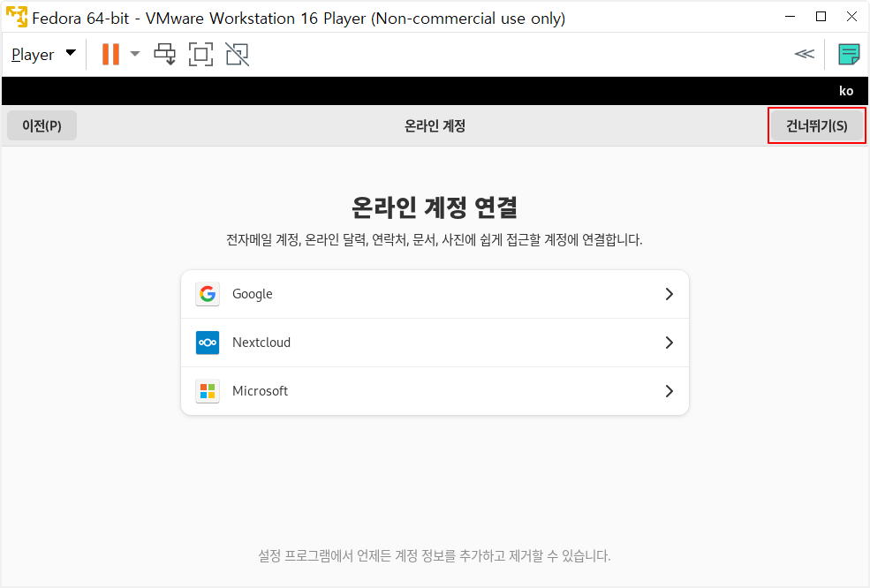Click the description text starting 전자메일 계정
Screen dimensions: 870x588
coord(435,240)
